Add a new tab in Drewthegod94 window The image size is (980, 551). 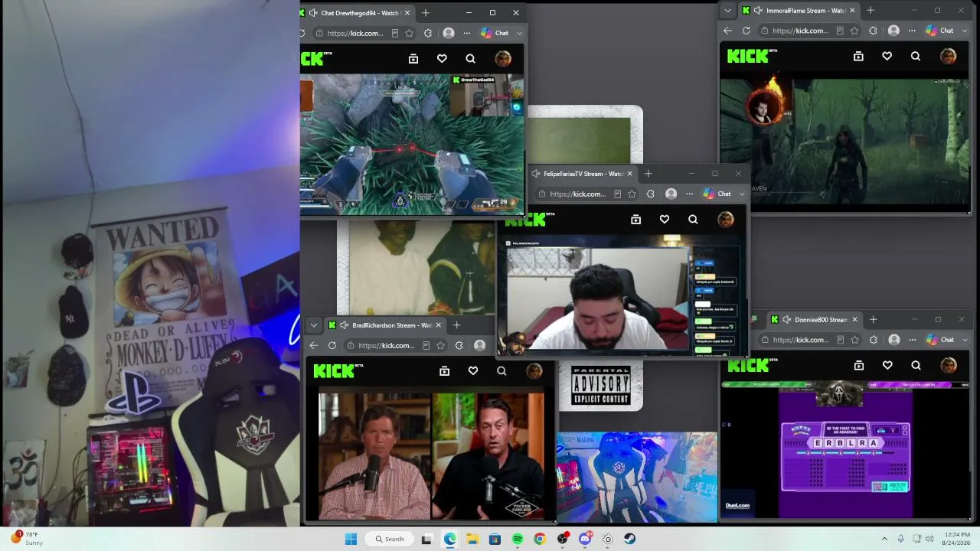click(x=426, y=13)
